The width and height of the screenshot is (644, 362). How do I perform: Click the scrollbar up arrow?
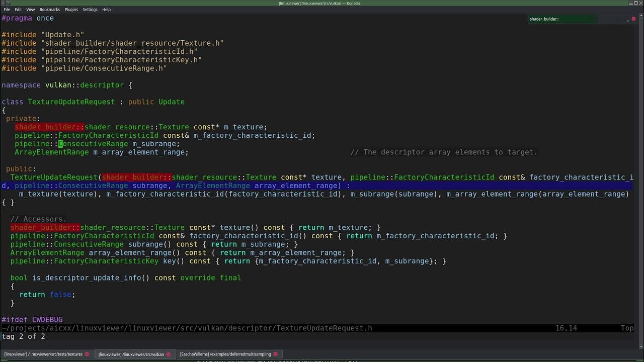[x=641, y=16]
